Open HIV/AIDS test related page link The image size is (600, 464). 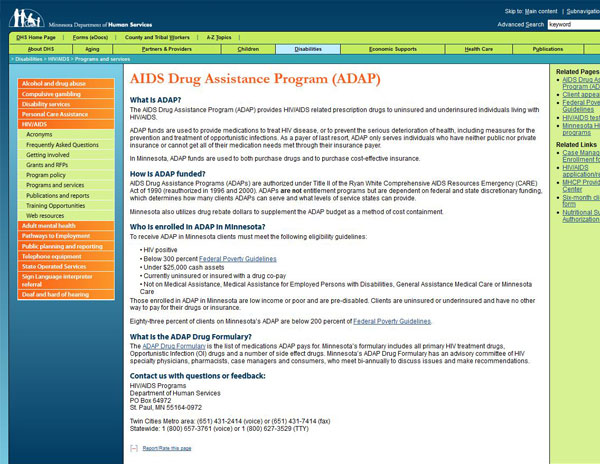[x=581, y=117]
